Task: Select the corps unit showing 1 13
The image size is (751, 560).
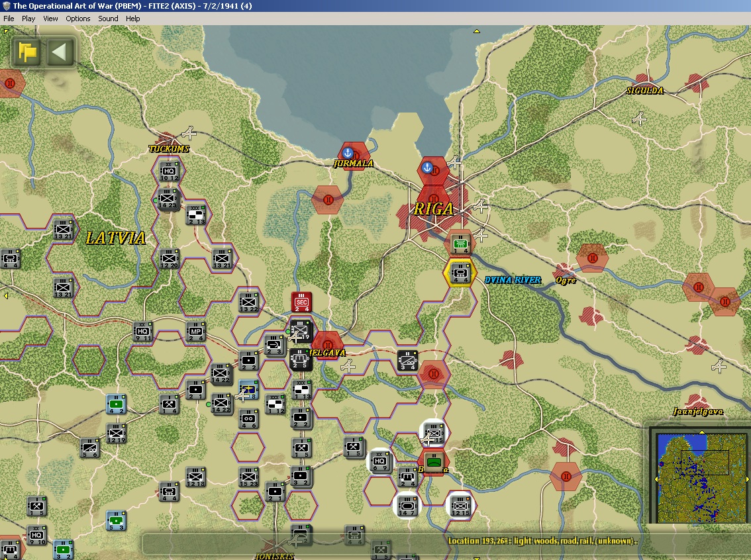Action: click(x=302, y=390)
